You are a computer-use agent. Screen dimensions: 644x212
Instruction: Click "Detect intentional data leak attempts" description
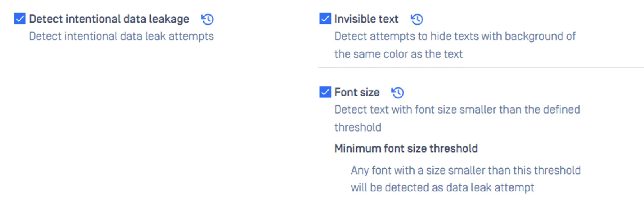coord(121,36)
